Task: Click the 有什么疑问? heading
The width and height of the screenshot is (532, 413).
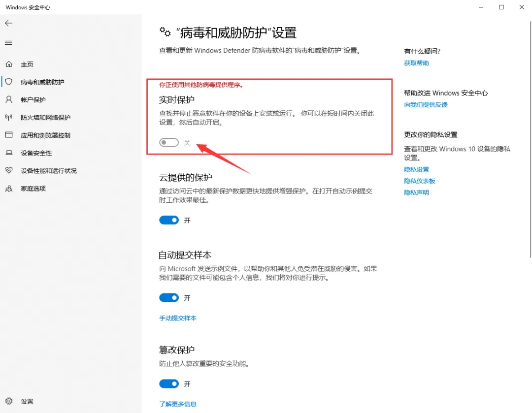Action: (x=422, y=51)
